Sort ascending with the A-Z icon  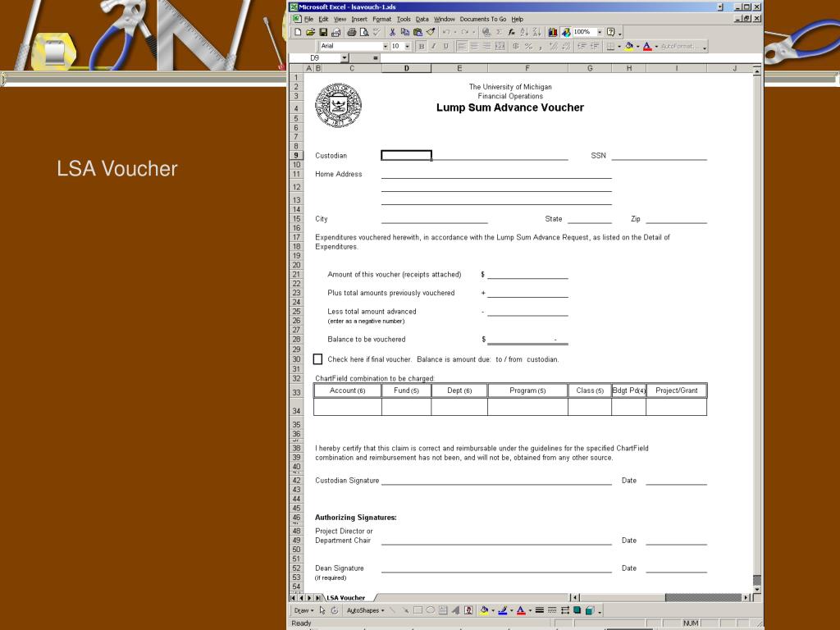tap(524, 32)
